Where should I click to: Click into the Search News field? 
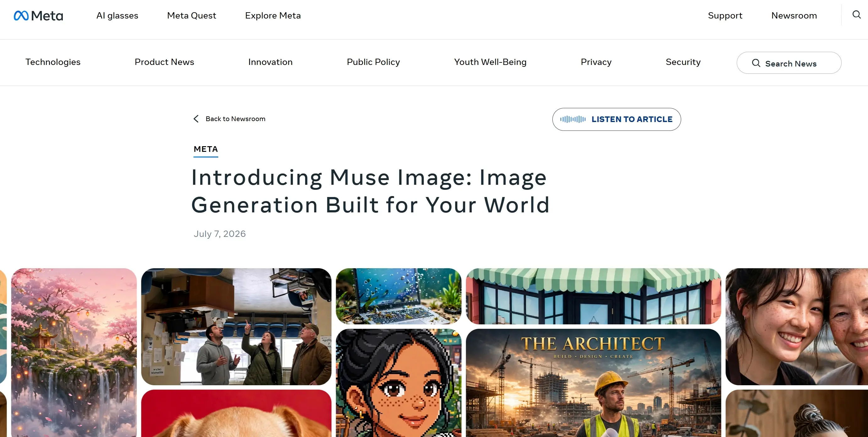(789, 63)
